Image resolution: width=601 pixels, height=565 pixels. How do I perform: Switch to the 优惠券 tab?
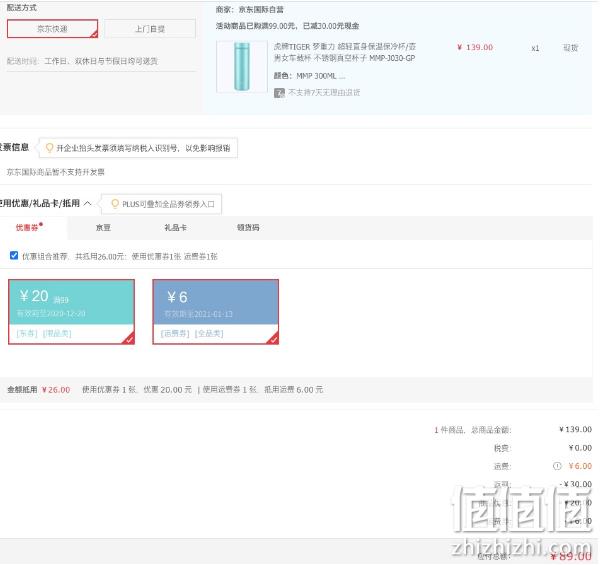[29, 227]
